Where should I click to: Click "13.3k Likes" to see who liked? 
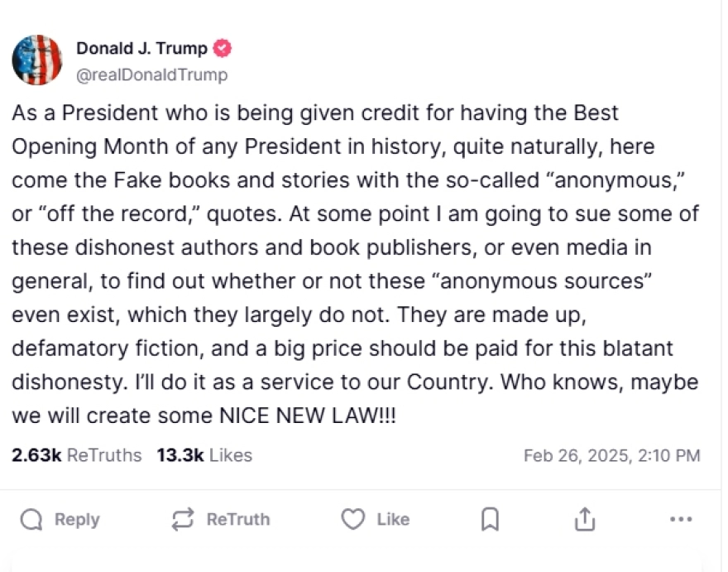click(204, 454)
